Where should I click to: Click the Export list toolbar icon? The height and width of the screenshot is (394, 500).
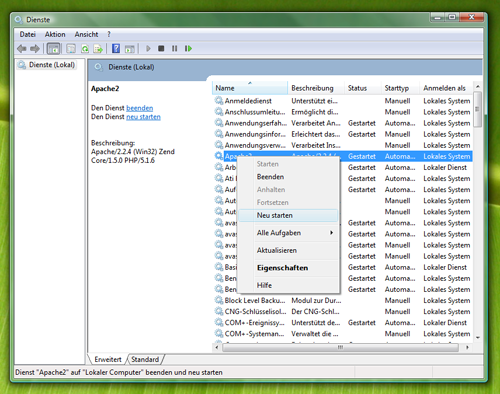point(98,49)
